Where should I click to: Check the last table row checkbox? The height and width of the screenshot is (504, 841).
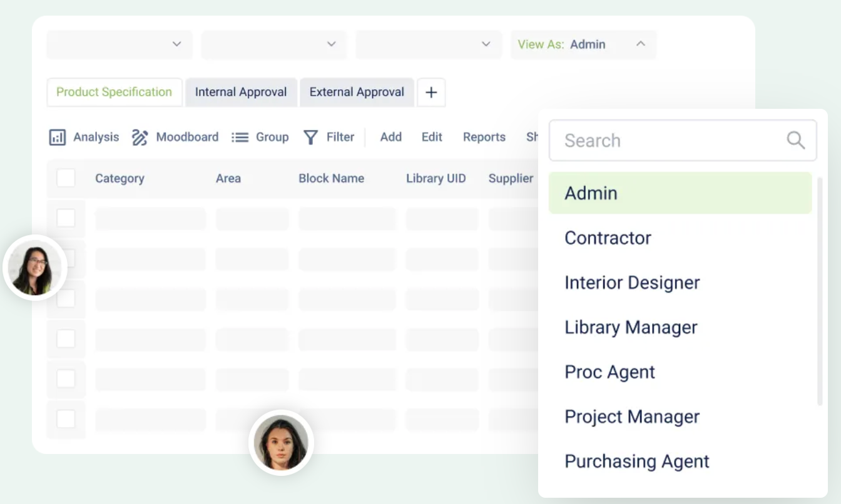(x=66, y=418)
